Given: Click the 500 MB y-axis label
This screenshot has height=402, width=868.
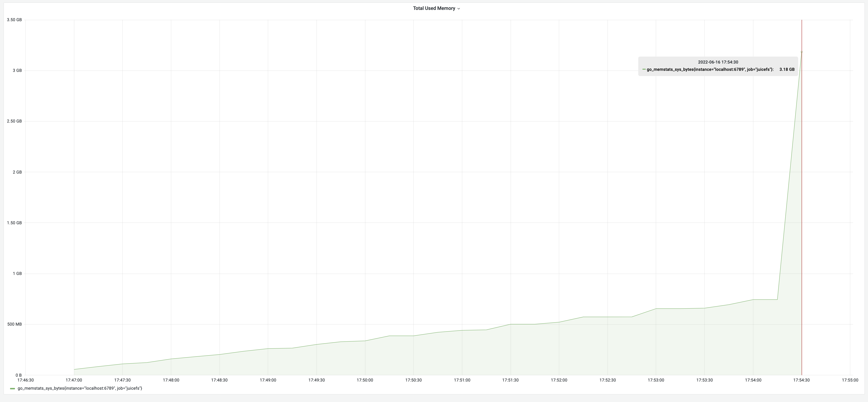Looking at the screenshot, I should tap(14, 324).
